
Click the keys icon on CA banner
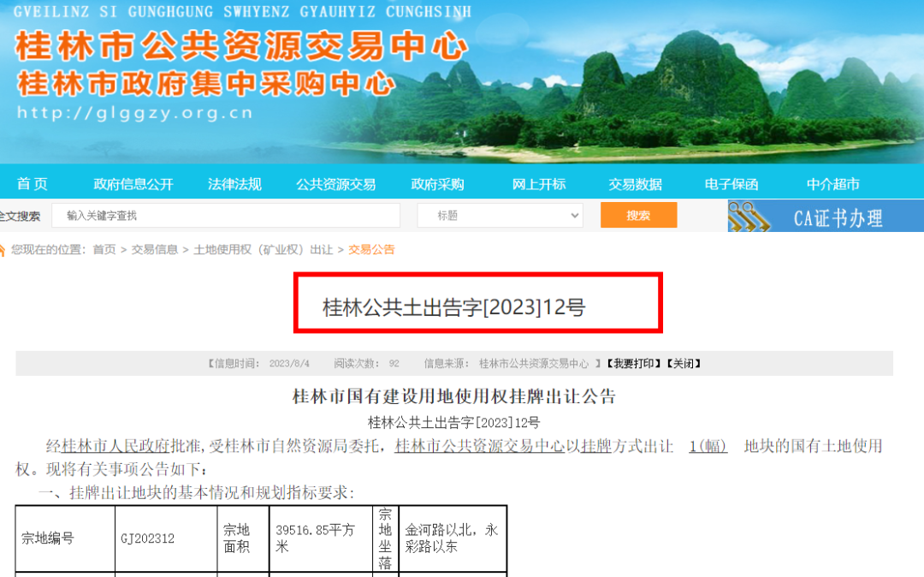coord(749,217)
